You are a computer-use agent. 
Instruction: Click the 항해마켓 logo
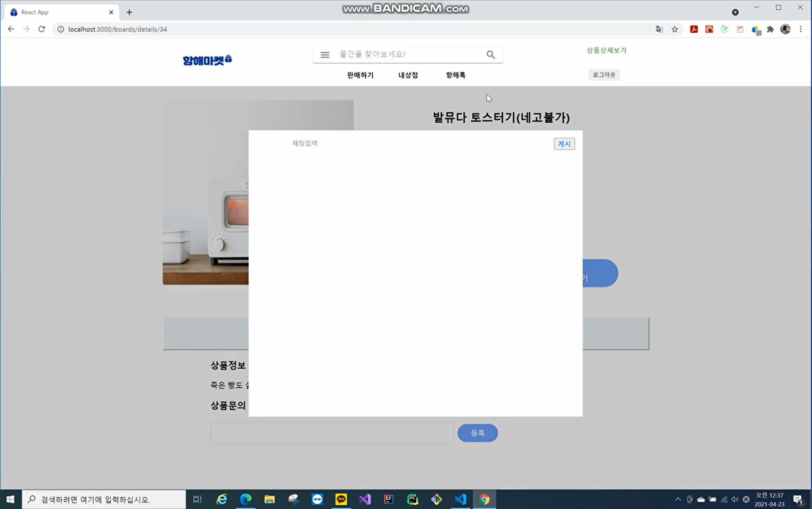(207, 60)
